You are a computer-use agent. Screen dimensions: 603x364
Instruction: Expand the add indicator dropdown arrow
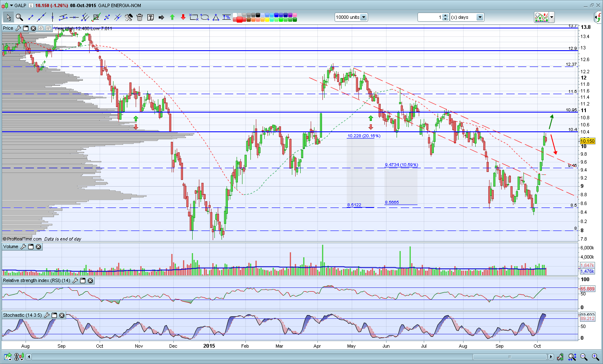pos(552,17)
